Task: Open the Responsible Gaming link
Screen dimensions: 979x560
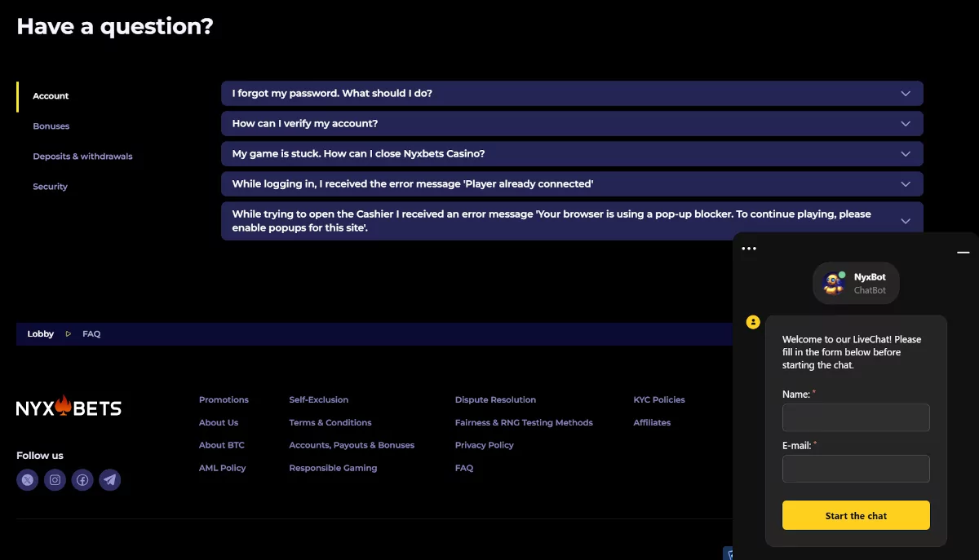Action: click(x=333, y=468)
